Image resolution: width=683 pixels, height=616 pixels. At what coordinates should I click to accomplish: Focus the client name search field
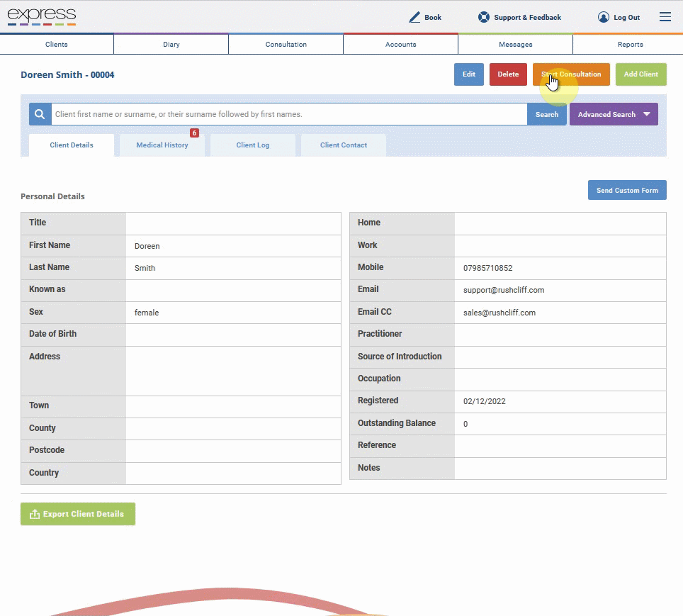[x=289, y=114]
